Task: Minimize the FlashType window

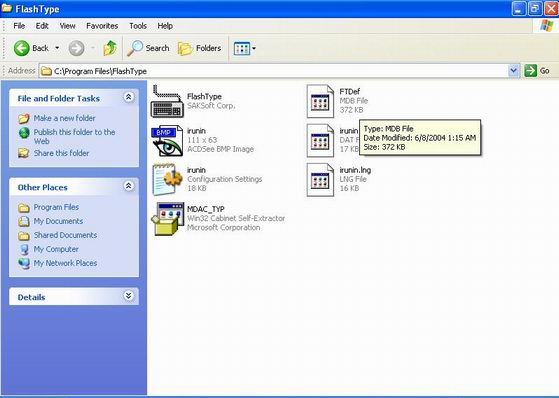Action: (x=519, y=9)
